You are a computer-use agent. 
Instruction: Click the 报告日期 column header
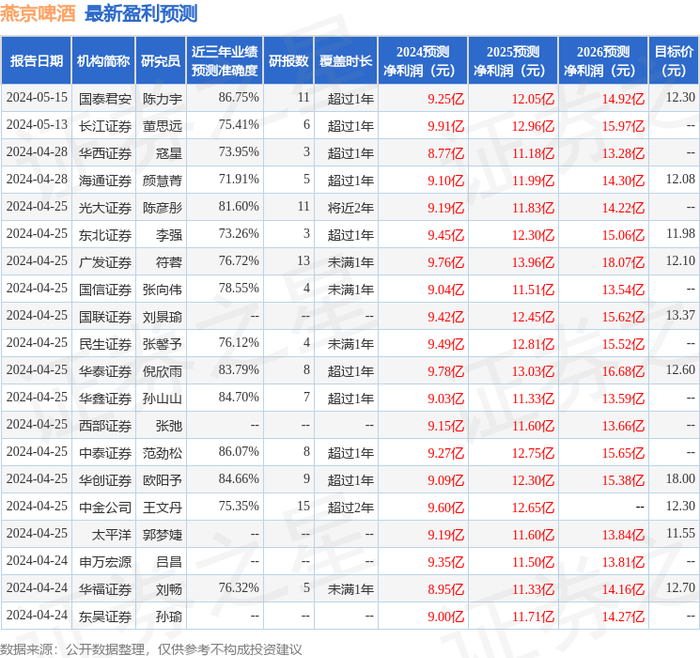(x=36, y=61)
